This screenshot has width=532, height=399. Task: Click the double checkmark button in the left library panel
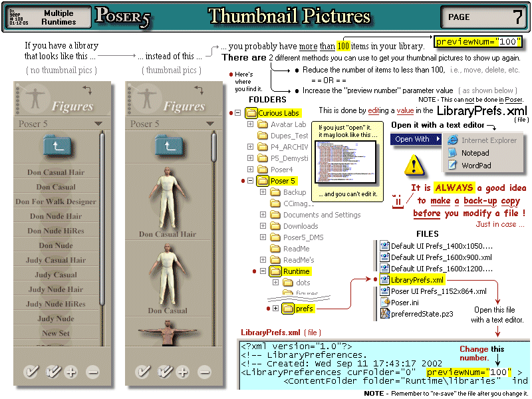53,372
